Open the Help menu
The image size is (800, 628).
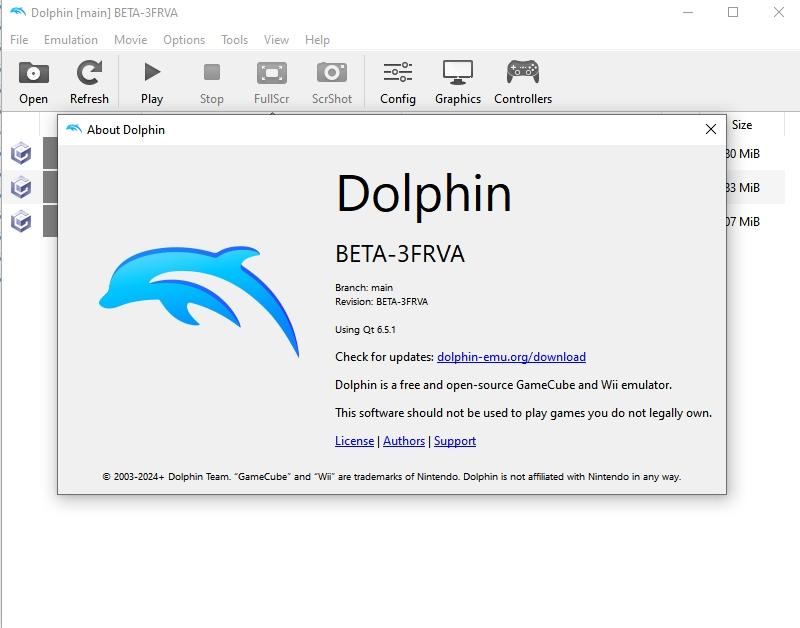click(x=317, y=40)
